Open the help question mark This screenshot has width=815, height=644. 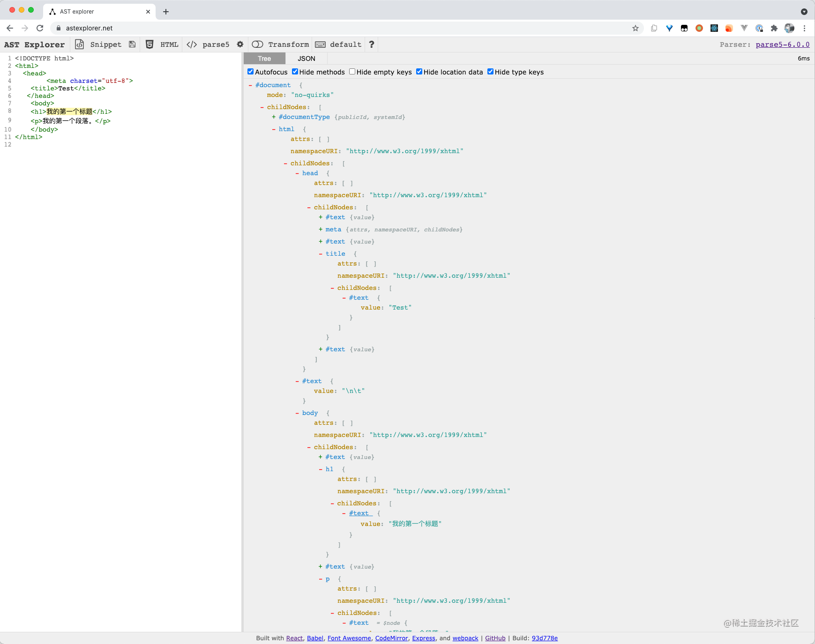coord(372,44)
